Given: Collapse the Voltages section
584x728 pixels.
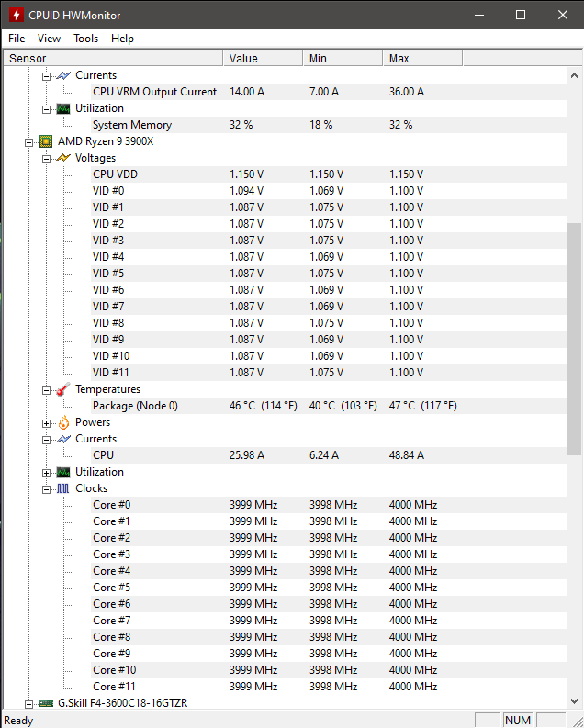Looking at the screenshot, I should 46,159.
